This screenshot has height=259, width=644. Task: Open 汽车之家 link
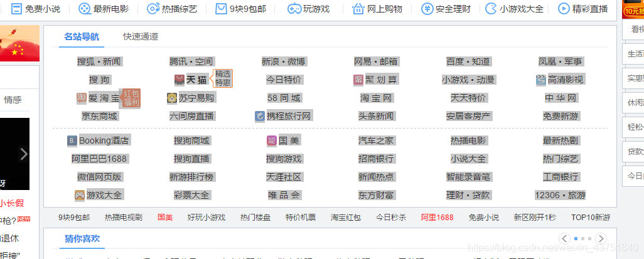pos(376,140)
